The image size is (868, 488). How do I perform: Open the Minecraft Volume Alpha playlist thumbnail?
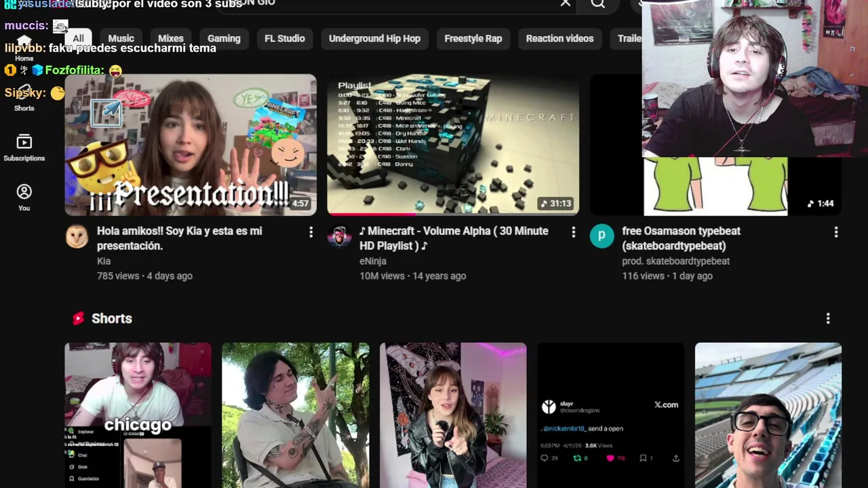pos(453,144)
